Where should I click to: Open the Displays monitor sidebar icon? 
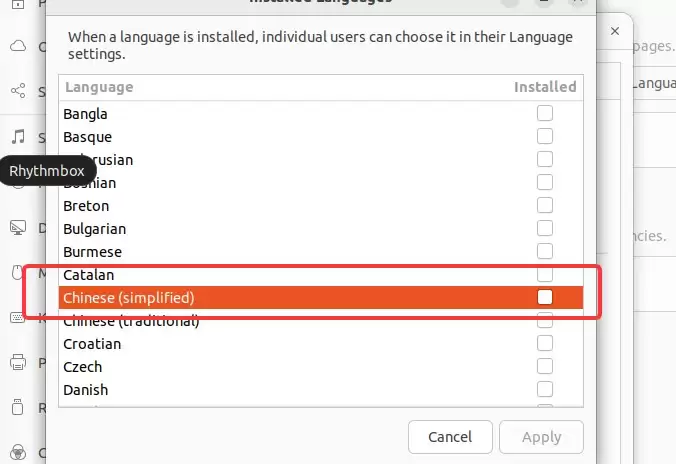point(18,227)
